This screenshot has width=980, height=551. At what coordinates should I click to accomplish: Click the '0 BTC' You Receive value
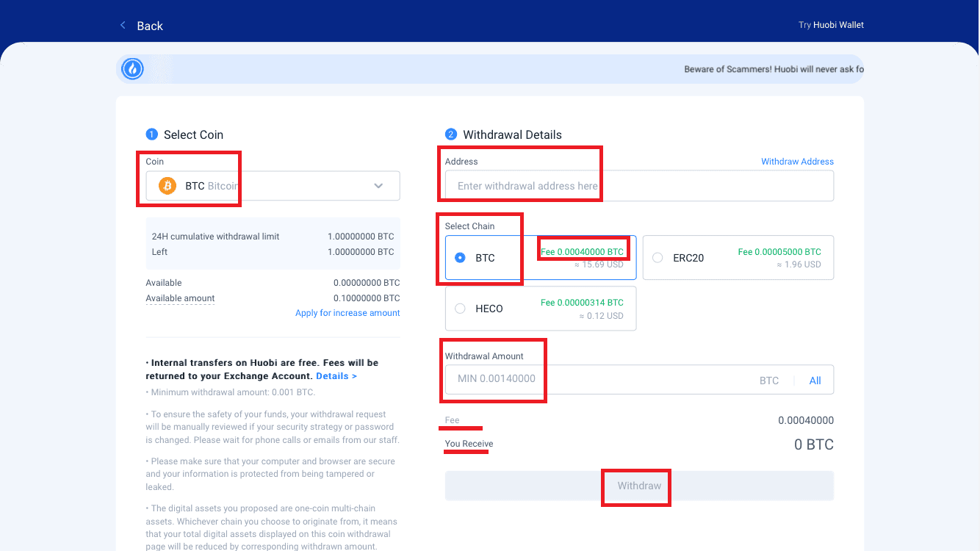coord(814,444)
